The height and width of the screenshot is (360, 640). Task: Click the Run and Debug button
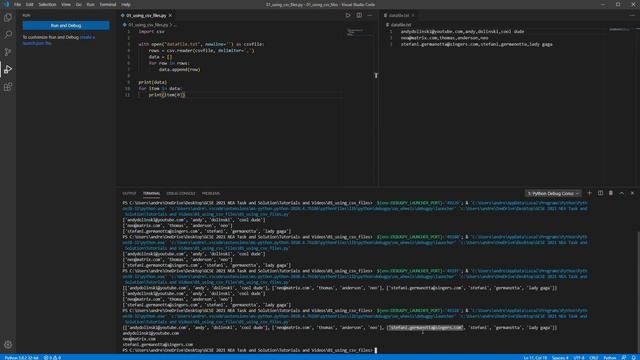click(66, 26)
